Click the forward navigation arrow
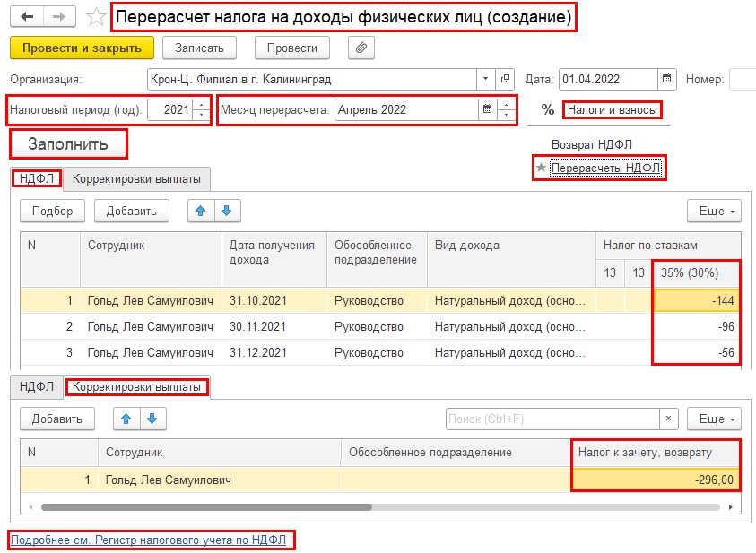The width and height of the screenshot is (756, 553). pos(59,17)
